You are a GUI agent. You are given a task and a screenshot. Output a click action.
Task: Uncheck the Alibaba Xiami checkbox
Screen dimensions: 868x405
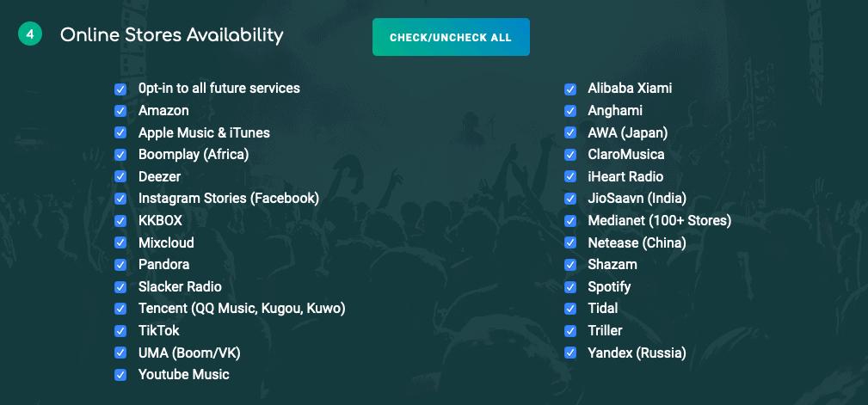click(x=570, y=89)
